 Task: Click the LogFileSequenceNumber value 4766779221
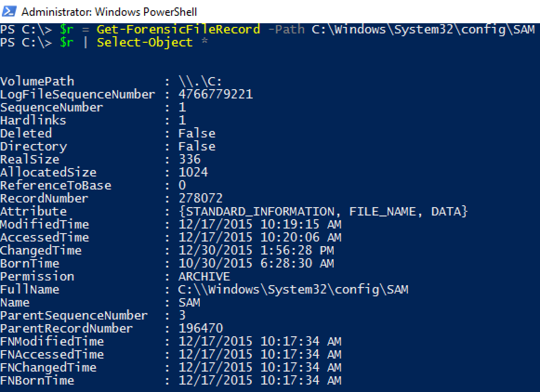point(216,94)
